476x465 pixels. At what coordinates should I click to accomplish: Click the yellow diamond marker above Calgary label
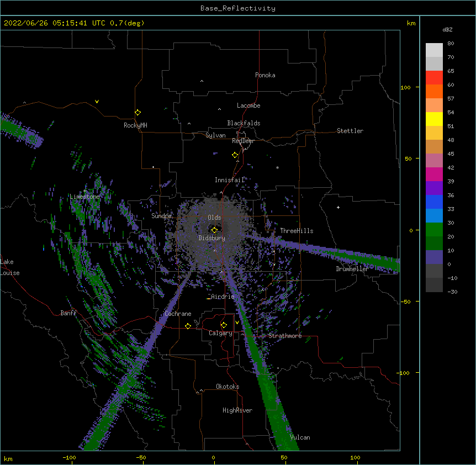(224, 325)
